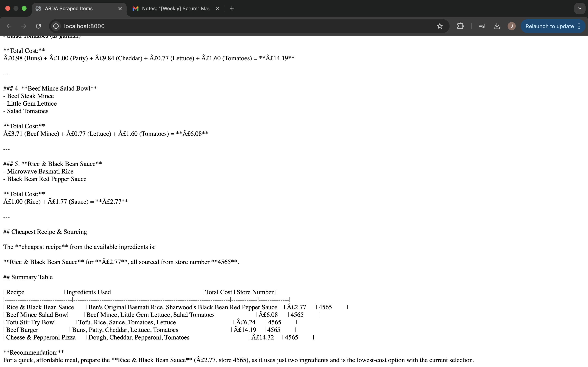Screen dimensions: 588x367
Task: Close the Notes Weekly Scrum Gmail tab
Action: tap(217, 9)
